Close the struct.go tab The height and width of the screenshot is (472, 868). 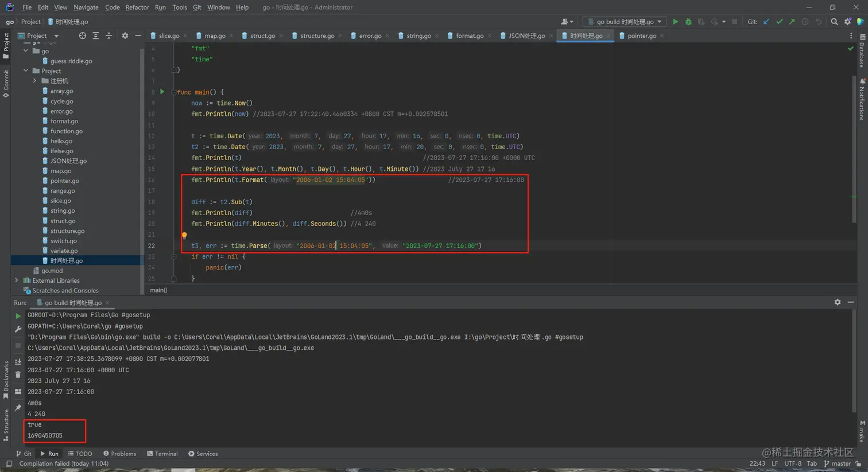tap(281, 36)
